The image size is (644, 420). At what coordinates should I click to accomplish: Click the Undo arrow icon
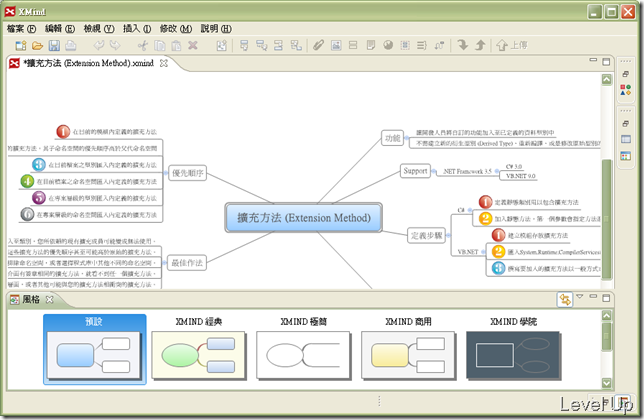click(x=99, y=45)
